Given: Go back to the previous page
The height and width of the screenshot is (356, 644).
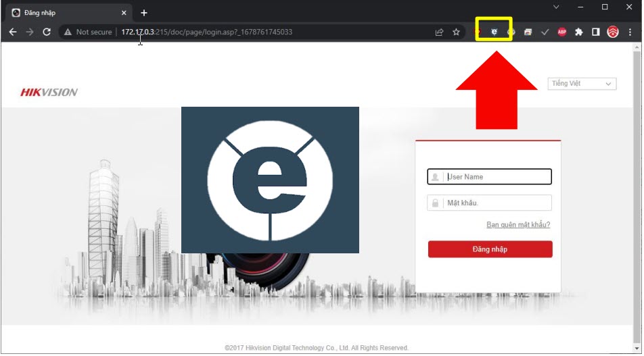Looking at the screenshot, I should (x=13, y=32).
